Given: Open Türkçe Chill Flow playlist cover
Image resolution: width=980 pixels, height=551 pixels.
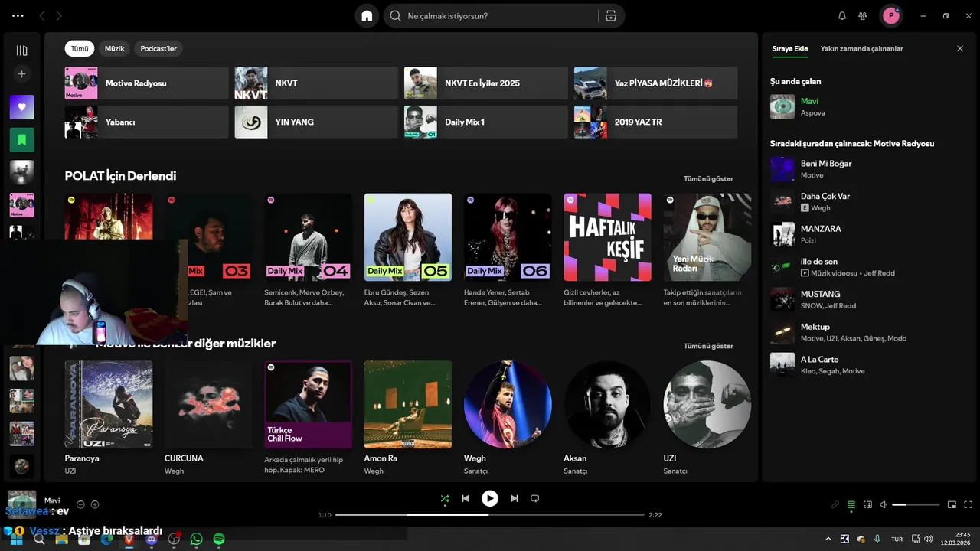Looking at the screenshot, I should [x=309, y=405].
